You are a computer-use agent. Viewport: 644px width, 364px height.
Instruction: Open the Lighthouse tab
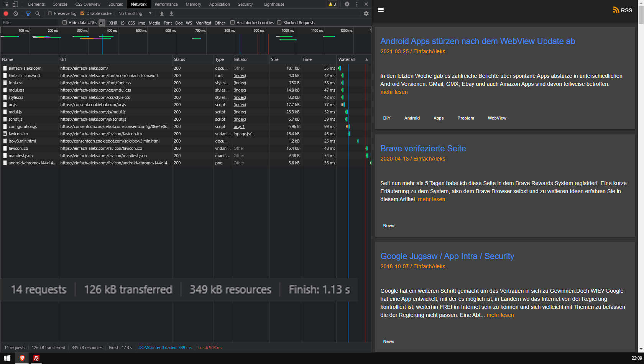[x=274, y=4]
